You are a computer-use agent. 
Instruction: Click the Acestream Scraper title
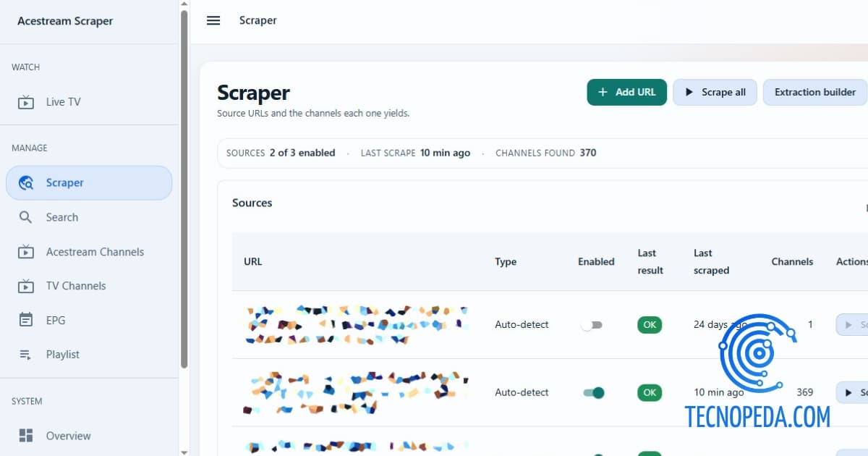pyautogui.click(x=65, y=21)
